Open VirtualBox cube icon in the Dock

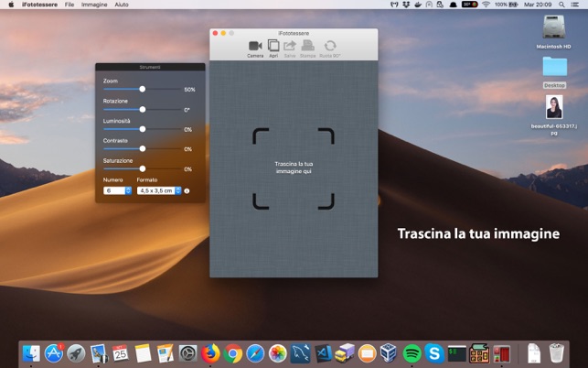[389, 352]
